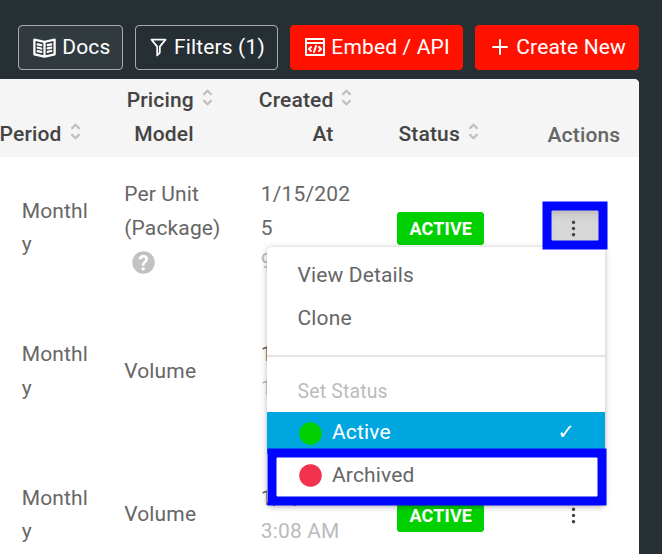This screenshot has height=554, width=662.
Task: Click the ACTIVE badge in first row
Action: tap(440, 229)
